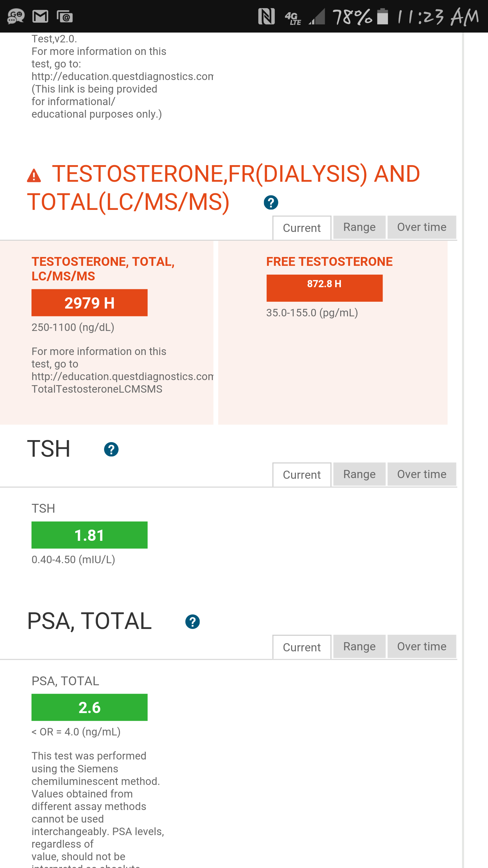
Task: Tap the chat faces notification icon
Action: coord(16,16)
